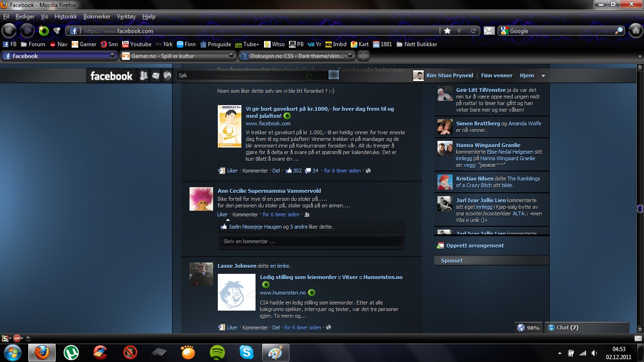Go back with the browser Back arrow
Image resolution: width=644 pixels, height=362 pixels.
(9, 31)
